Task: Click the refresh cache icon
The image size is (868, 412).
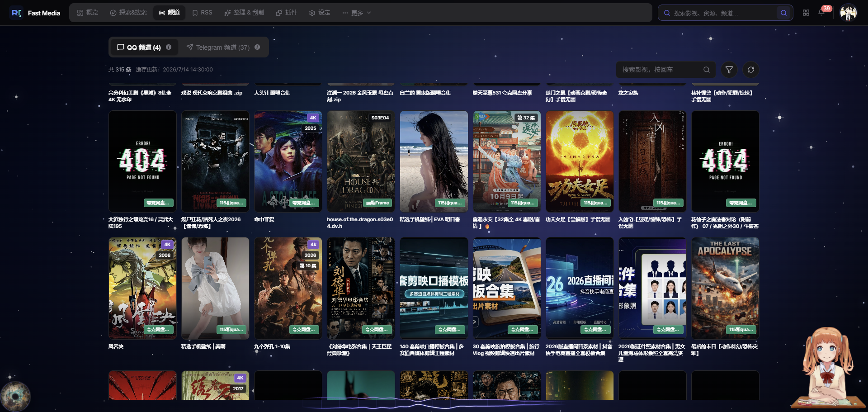Action: 751,70
